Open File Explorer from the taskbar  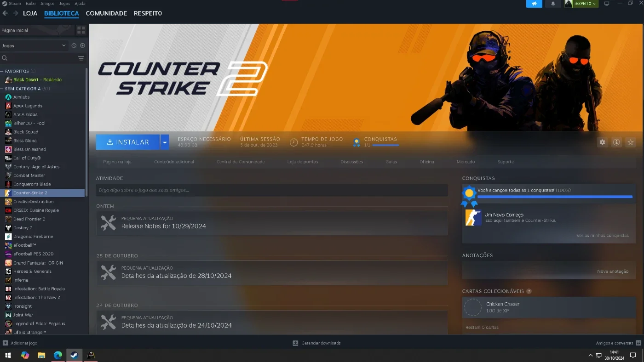(41, 355)
